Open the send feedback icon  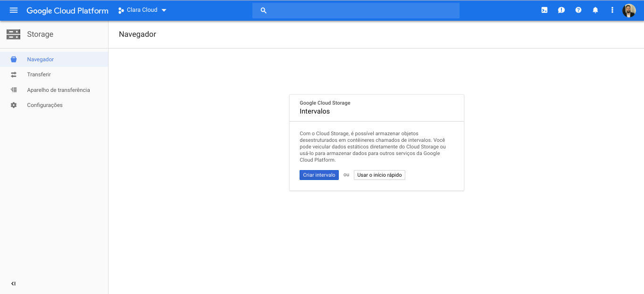tap(561, 10)
